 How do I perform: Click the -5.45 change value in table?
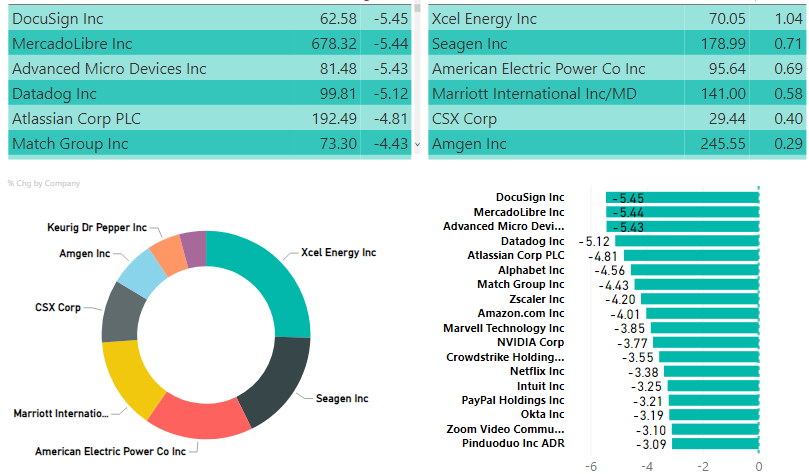click(391, 19)
